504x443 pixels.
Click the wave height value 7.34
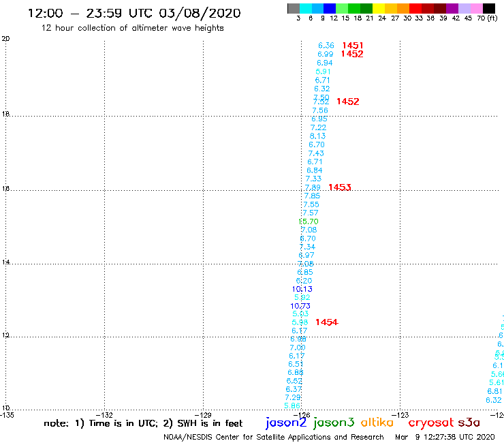[307, 247]
